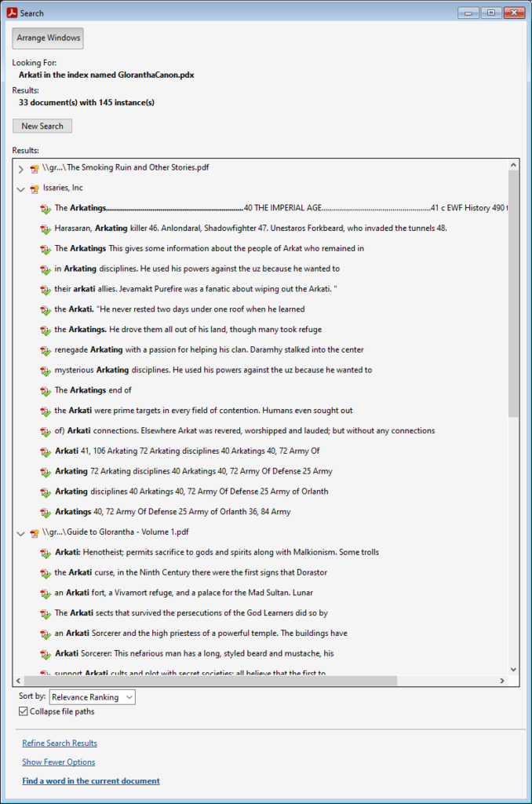The image size is (532, 804).
Task: Click result icon for 'The Arkatings....40 THE IMPERIAL AGE'
Action: click(46, 209)
